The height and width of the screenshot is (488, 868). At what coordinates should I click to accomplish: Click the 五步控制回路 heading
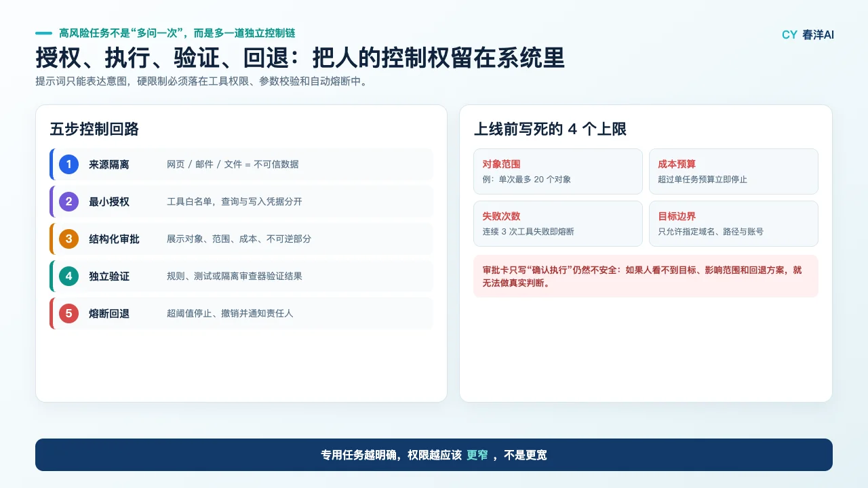pyautogui.click(x=94, y=129)
